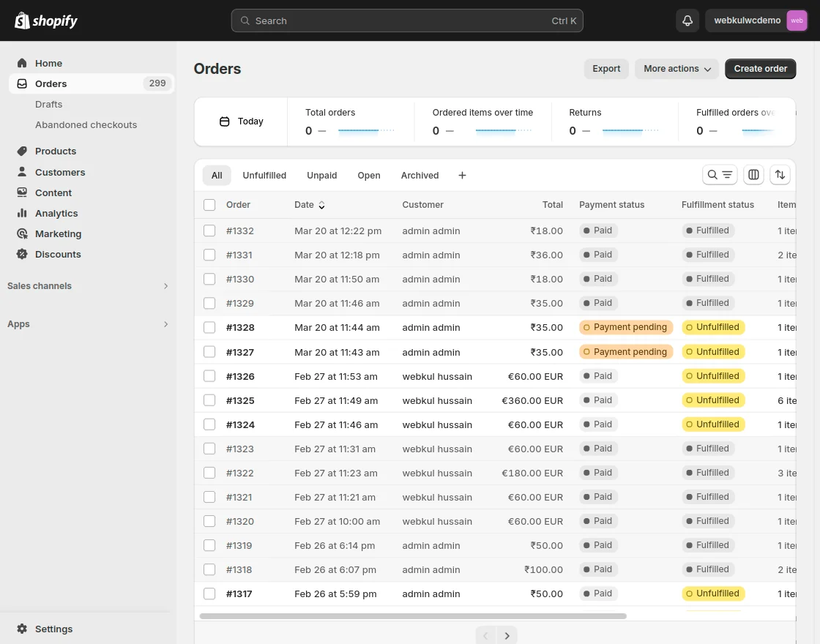This screenshot has height=644, width=820.
Task: Select the checkbox for order #1328
Action: tap(209, 327)
